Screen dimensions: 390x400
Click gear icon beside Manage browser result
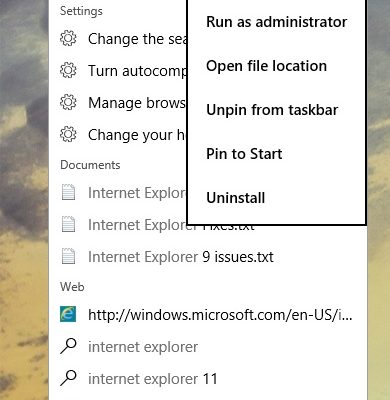(x=68, y=102)
